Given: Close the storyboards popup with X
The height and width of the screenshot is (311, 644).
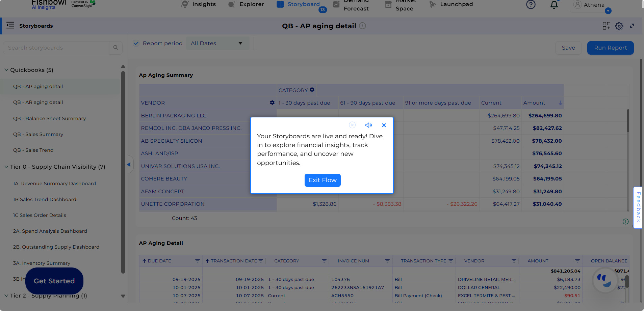Looking at the screenshot, I should [384, 125].
